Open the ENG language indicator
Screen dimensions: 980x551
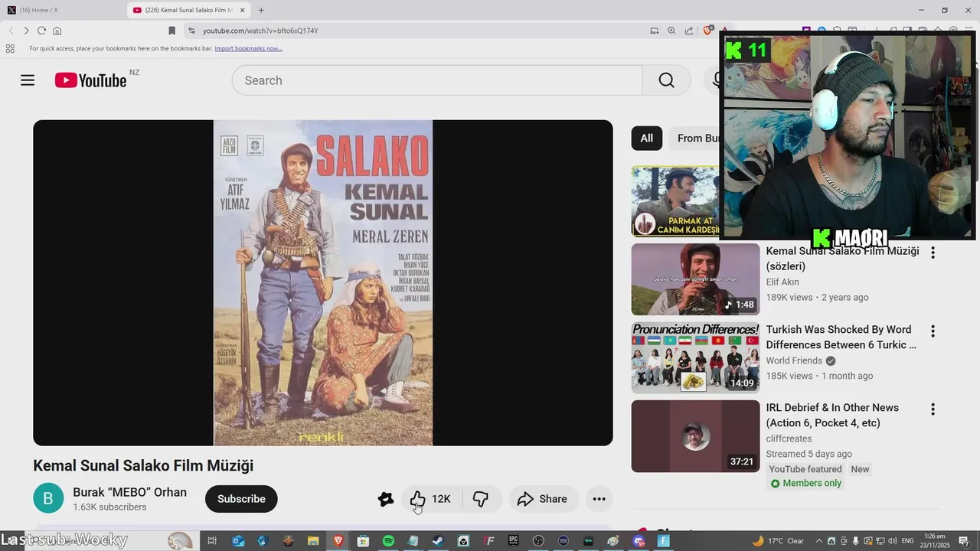pyautogui.click(x=907, y=541)
